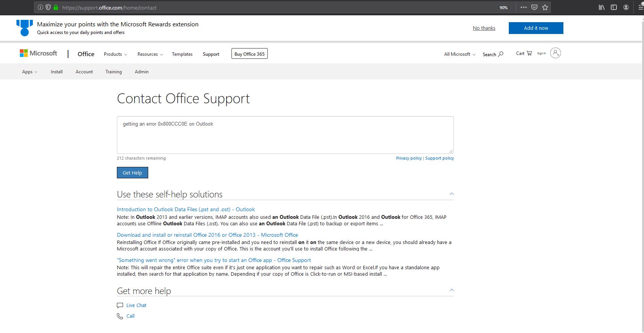
Task: Collapse the 'Get more help' section
Action: 451,290
